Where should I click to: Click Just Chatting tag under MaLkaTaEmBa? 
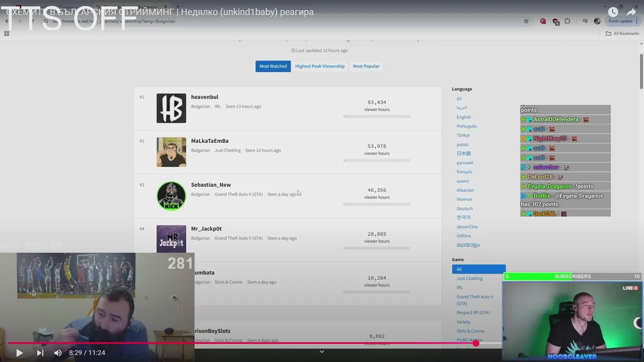tap(227, 150)
